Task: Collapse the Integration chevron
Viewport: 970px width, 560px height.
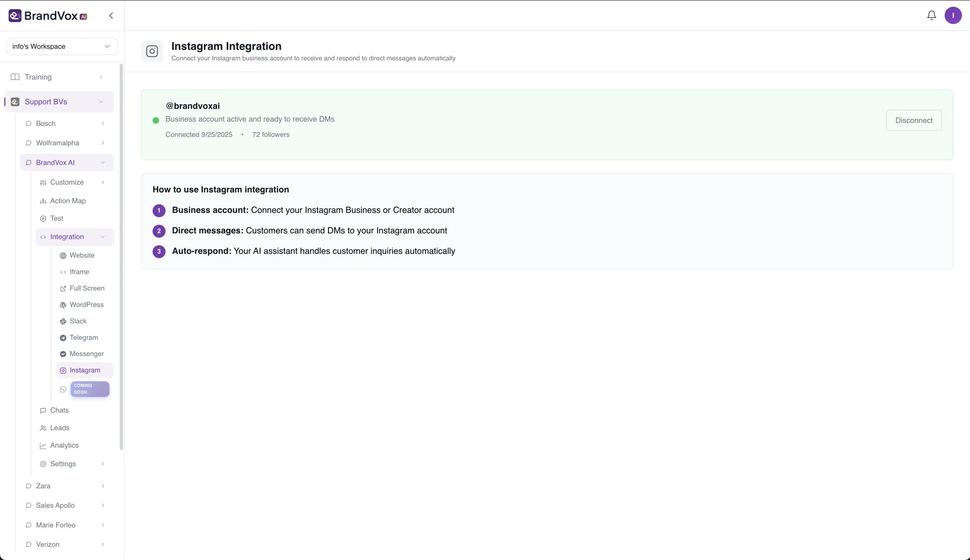Action: coord(103,237)
